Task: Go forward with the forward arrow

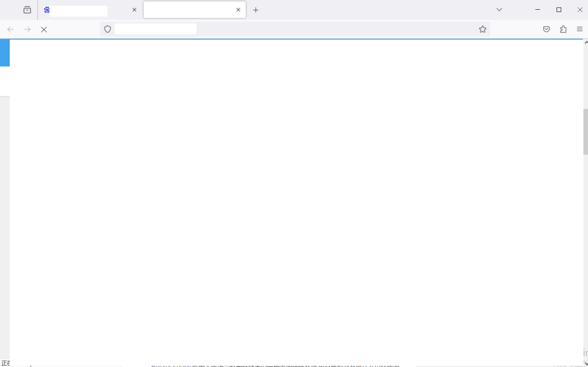Action: pyautogui.click(x=27, y=29)
